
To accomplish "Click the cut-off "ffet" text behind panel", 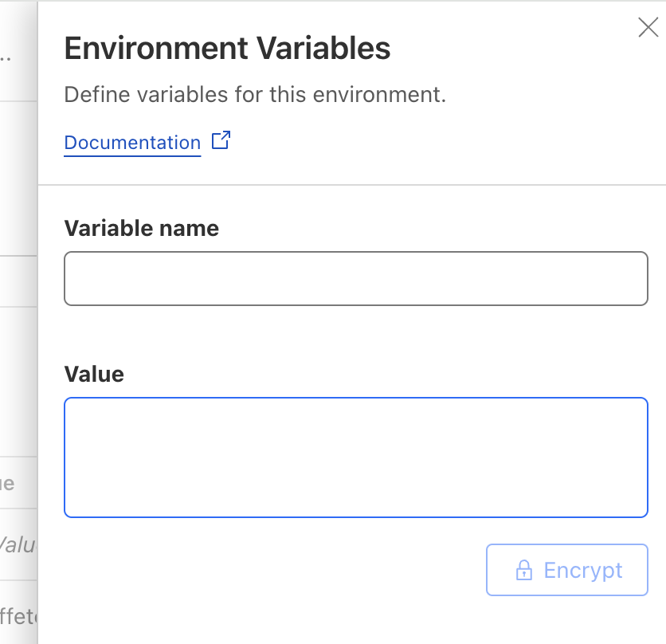I will pyautogui.click(x=18, y=616).
